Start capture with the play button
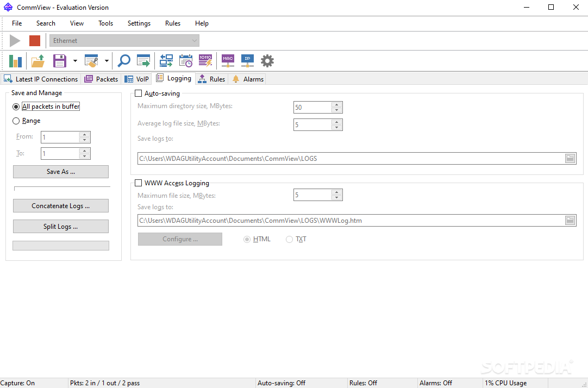Screen dimensions: 588x388 [x=15, y=41]
